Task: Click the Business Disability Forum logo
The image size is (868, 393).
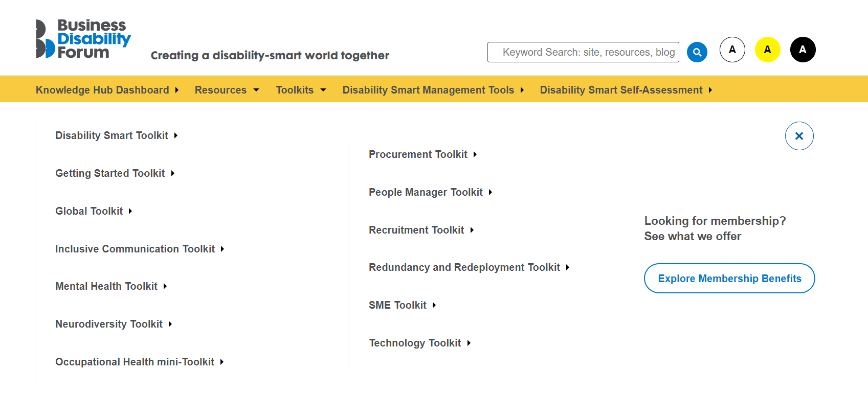Action: [x=83, y=39]
